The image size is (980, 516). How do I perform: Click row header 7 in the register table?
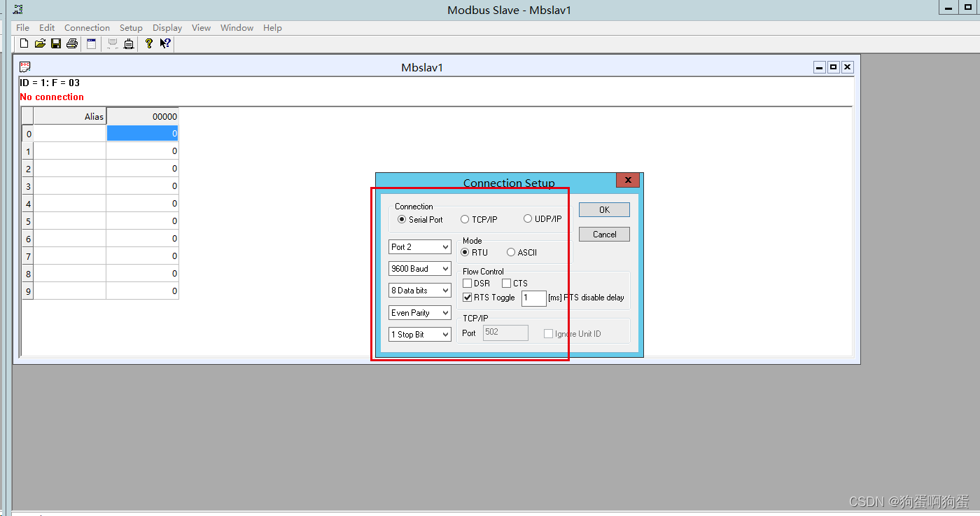coord(28,256)
